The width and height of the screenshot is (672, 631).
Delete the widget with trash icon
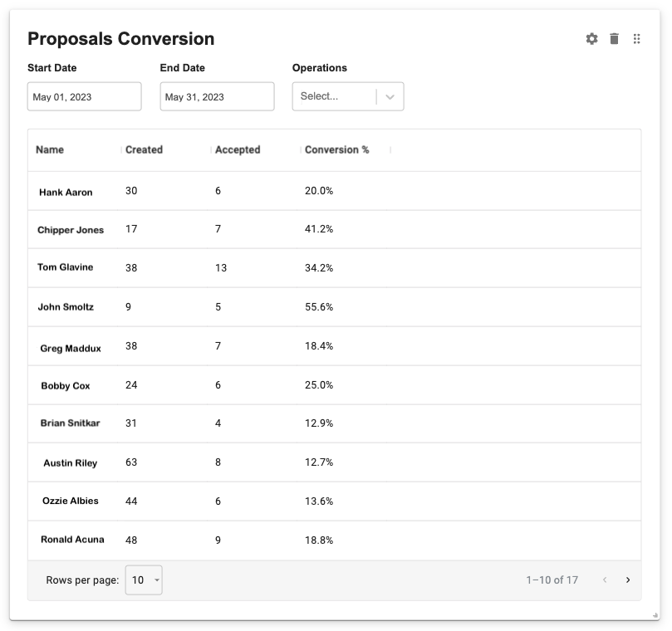click(x=614, y=39)
